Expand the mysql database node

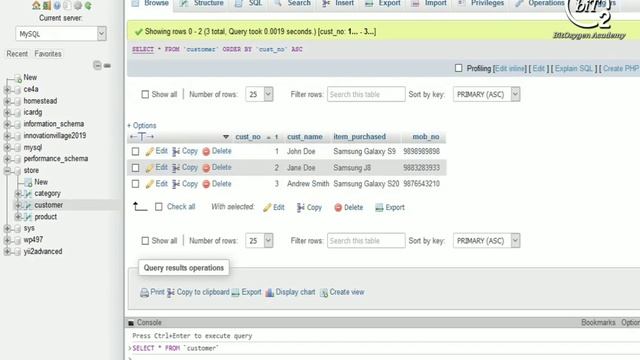point(7,148)
